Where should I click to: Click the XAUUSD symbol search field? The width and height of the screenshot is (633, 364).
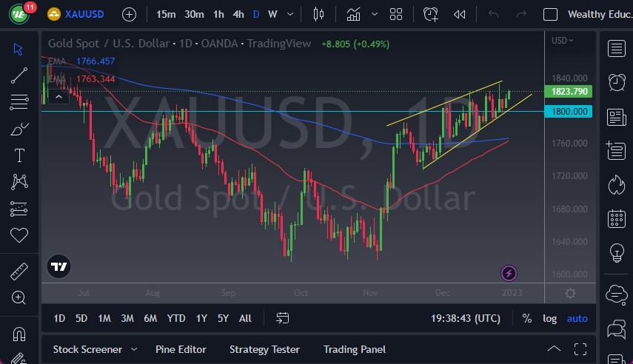(x=81, y=14)
